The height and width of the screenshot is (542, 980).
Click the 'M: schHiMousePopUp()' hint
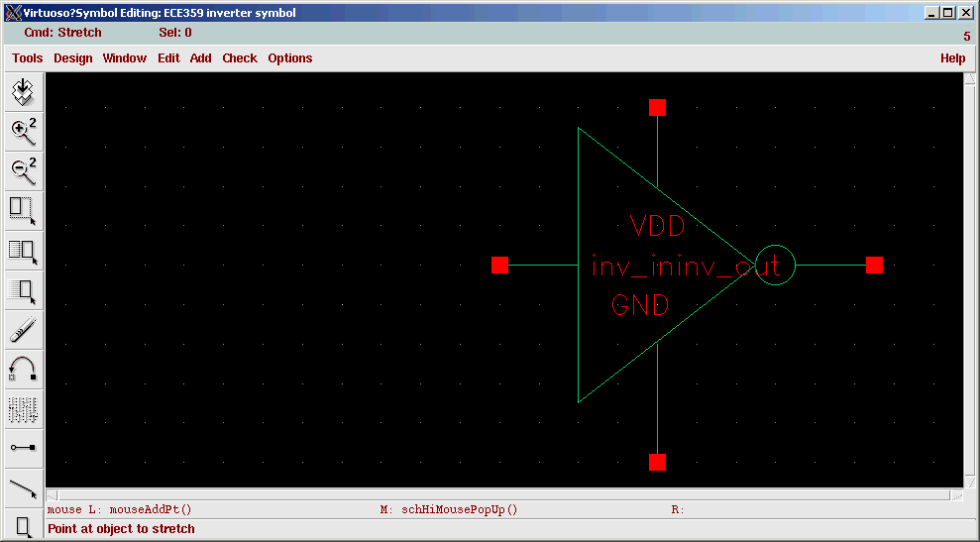click(x=449, y=509)
